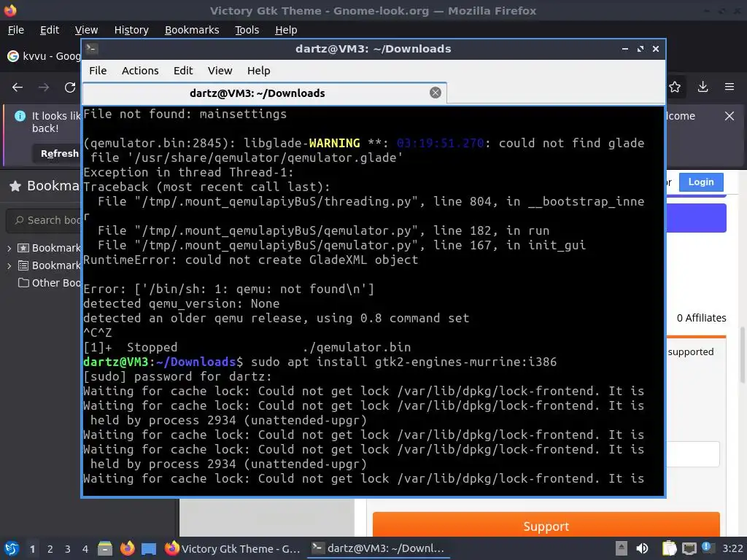Click RuntimeError: could not create GladeXML line
The height and width of the screenshot is (560, 747).
coord(251,260)
